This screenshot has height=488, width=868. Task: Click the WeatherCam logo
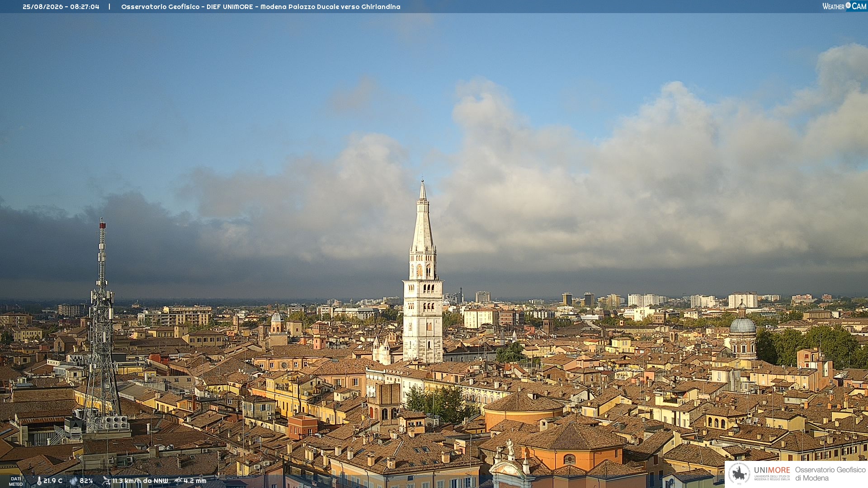844,6
